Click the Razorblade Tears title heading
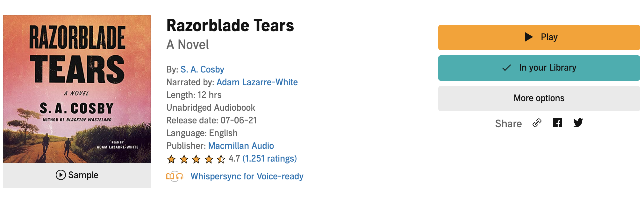The height and width of the screenshot is (215, 644). click(230, 25)
